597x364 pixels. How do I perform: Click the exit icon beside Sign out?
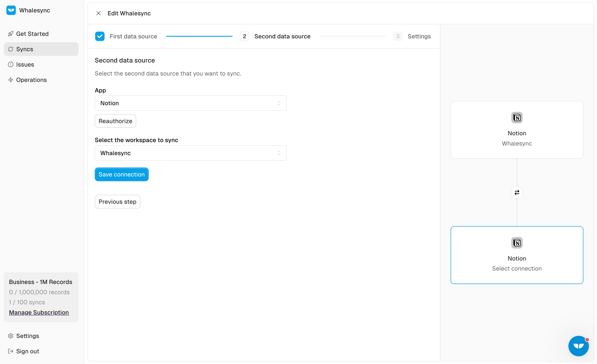(11, 351)
